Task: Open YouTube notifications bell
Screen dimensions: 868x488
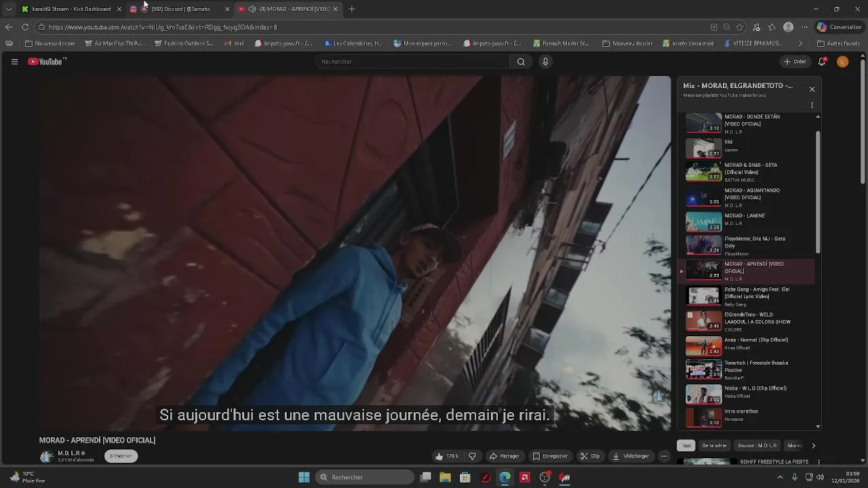Action: (x=822, y=62)
